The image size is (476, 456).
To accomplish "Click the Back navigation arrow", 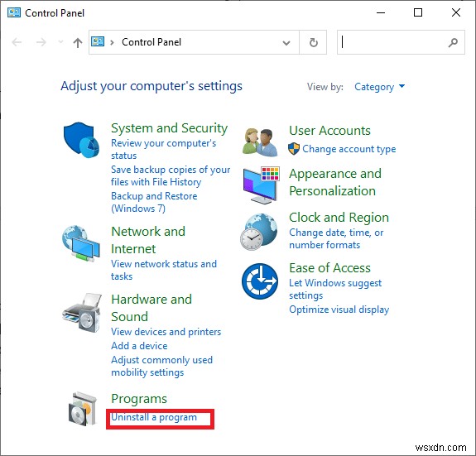I will click(17, 42).
